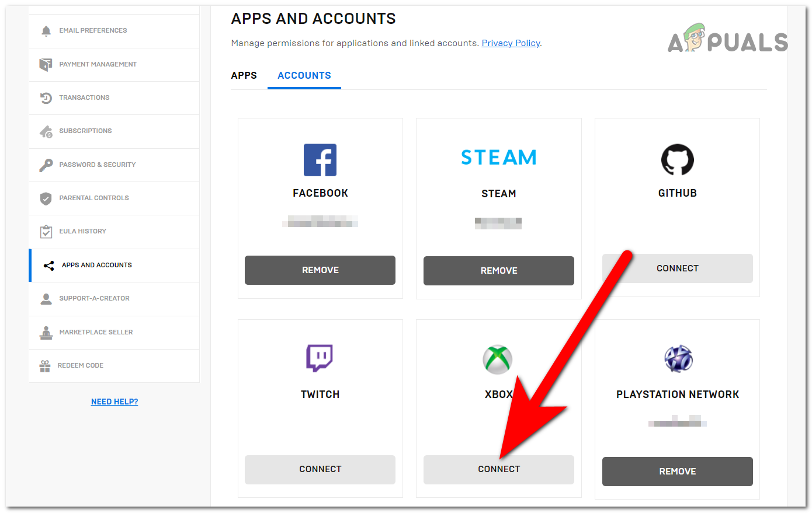Click the Xbox sphere icon

[498, 359]
